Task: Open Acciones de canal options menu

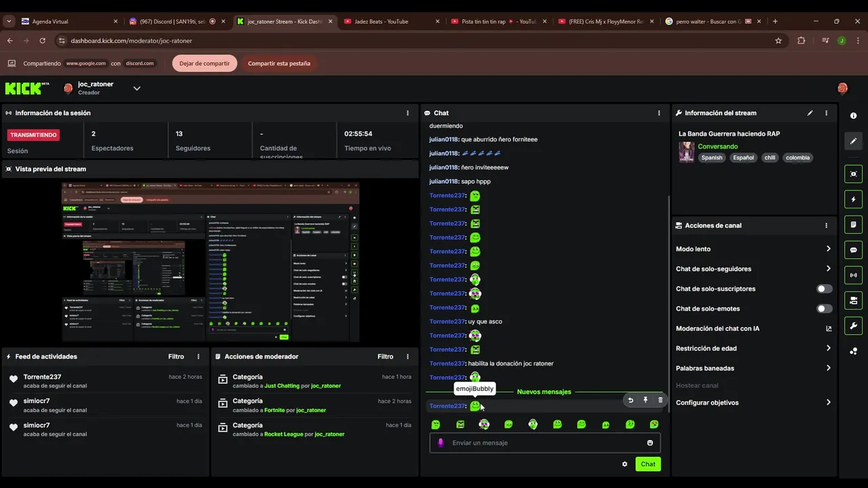Action: (826, 226)
